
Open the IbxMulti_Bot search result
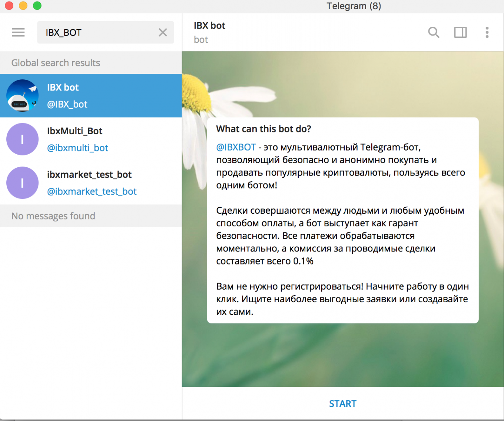coord(91,139)
